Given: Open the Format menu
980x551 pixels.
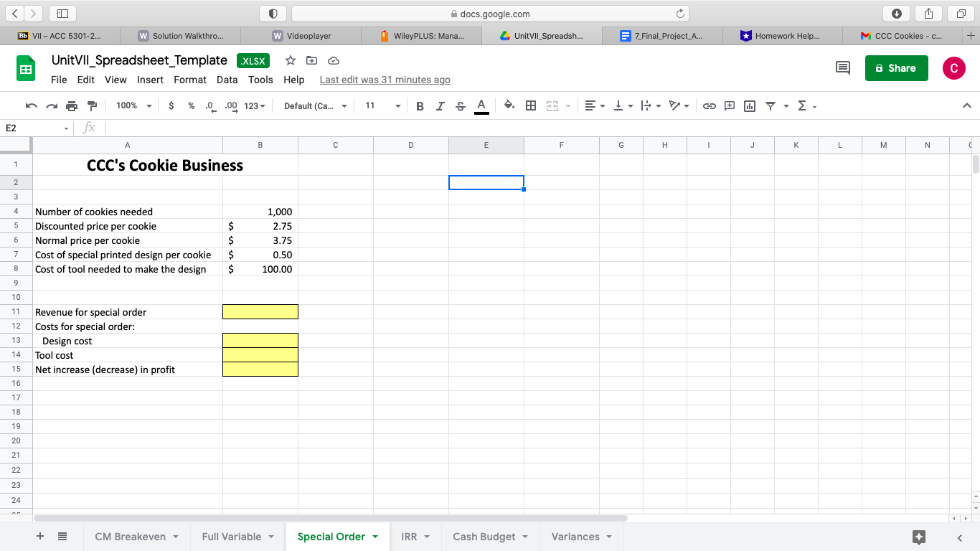Looking at the screenshot, I should [189, 80].
